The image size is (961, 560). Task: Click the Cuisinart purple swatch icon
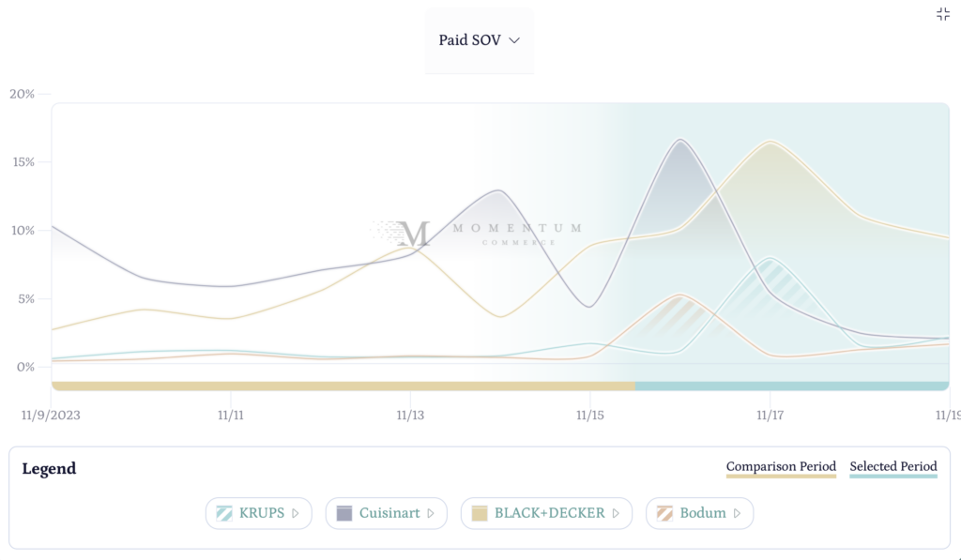343,513
